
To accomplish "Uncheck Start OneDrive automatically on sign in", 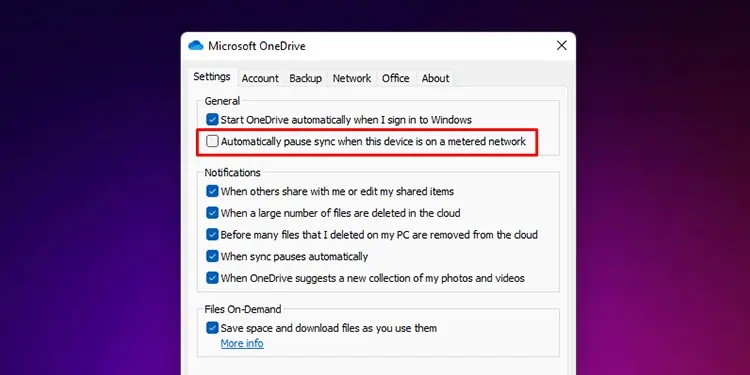I will click(212, 120).
